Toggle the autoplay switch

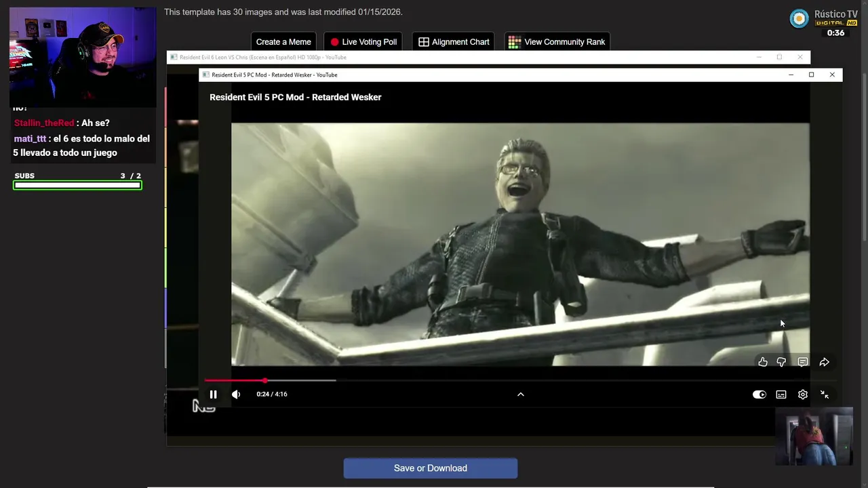[759, 394]
